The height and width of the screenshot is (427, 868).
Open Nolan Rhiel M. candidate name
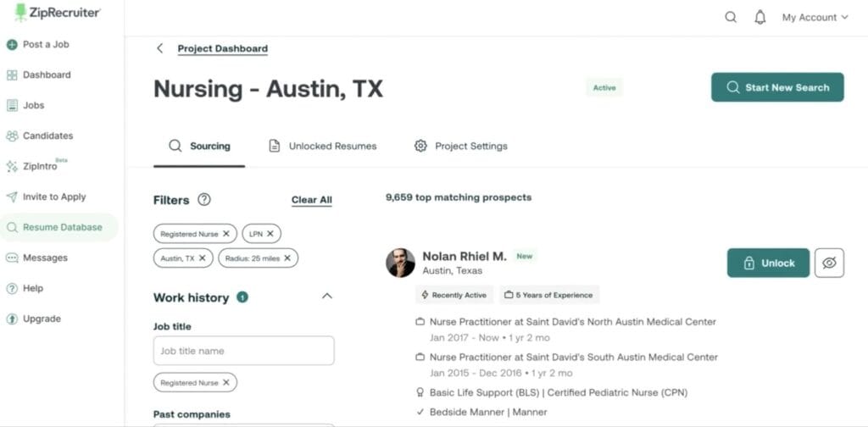(465, 256)
